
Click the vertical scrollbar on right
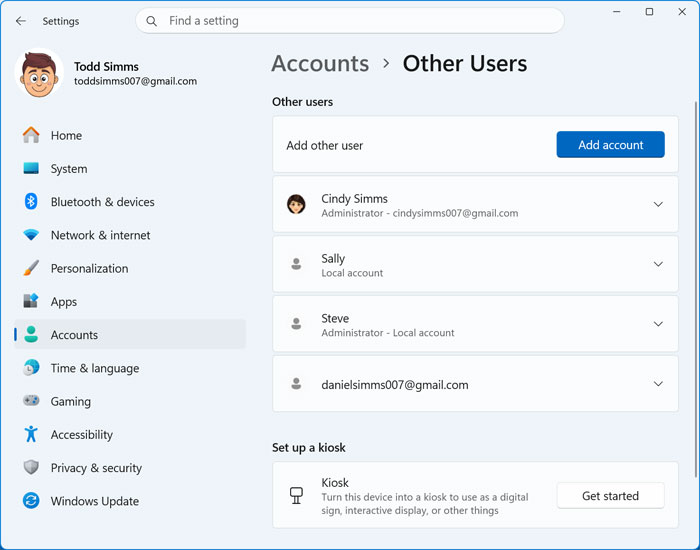point(696,290)
